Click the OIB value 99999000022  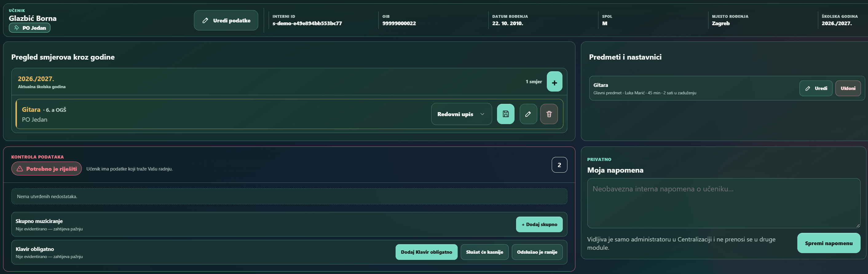pos(399,23)
